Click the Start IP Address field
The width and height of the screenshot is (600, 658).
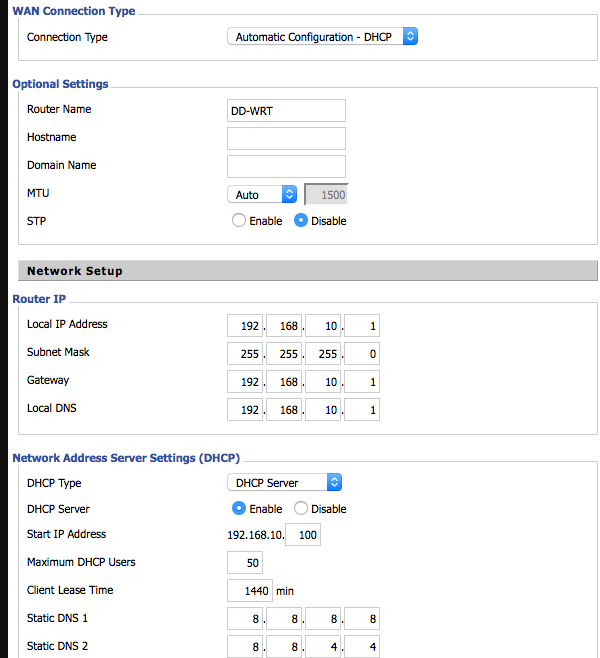coord(303,535)
